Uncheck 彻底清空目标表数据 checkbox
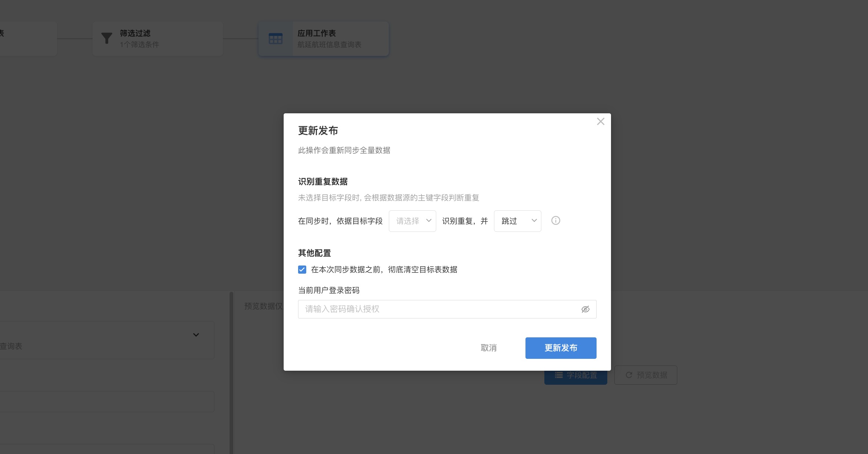 pyautogui.click(x=302, y=270)
